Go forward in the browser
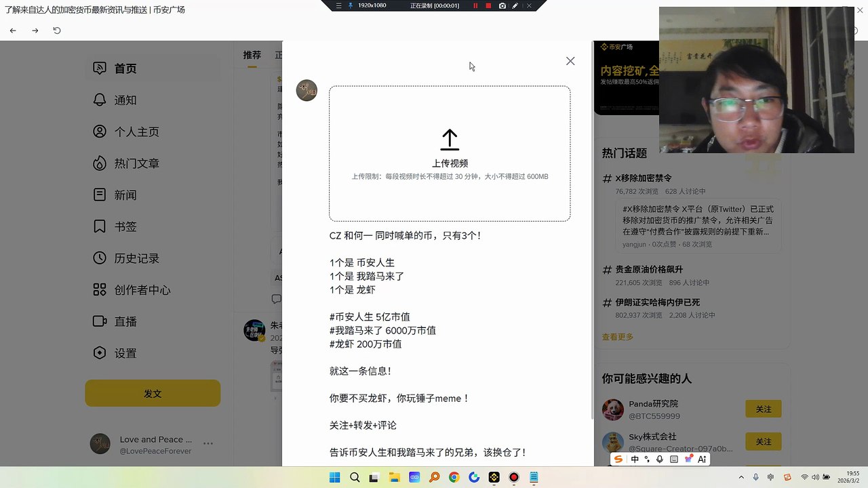 pyautogui.click(x=35, y=30)
